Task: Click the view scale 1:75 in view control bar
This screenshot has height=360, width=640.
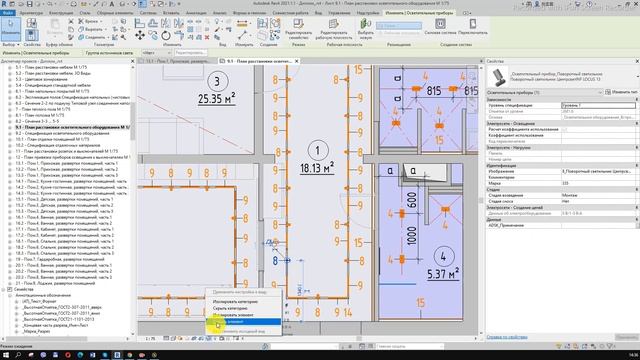Action: point(151,338)
